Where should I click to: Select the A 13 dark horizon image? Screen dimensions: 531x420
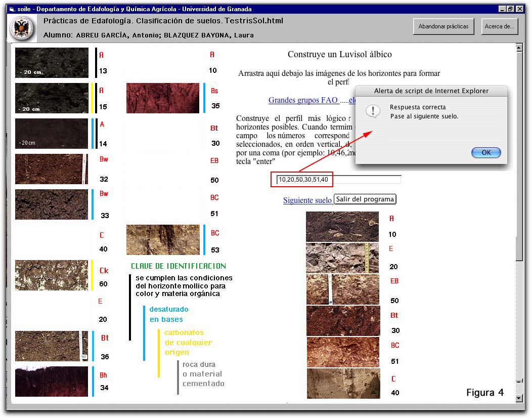pos(52,63)
